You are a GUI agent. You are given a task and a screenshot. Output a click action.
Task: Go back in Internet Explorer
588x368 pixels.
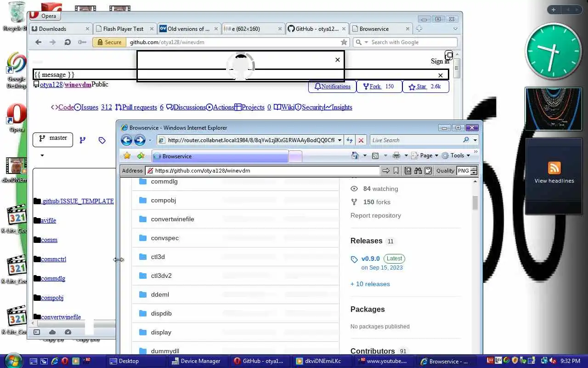pos(127,140)
